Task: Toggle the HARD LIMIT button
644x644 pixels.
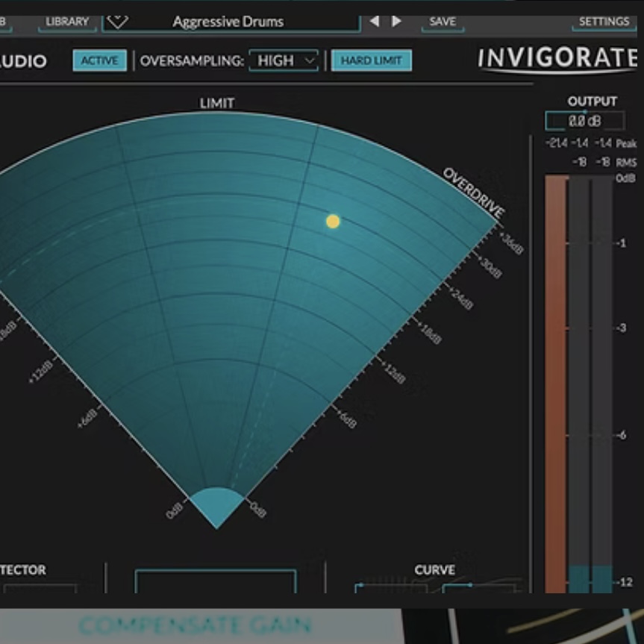Action: click(372, 60)
